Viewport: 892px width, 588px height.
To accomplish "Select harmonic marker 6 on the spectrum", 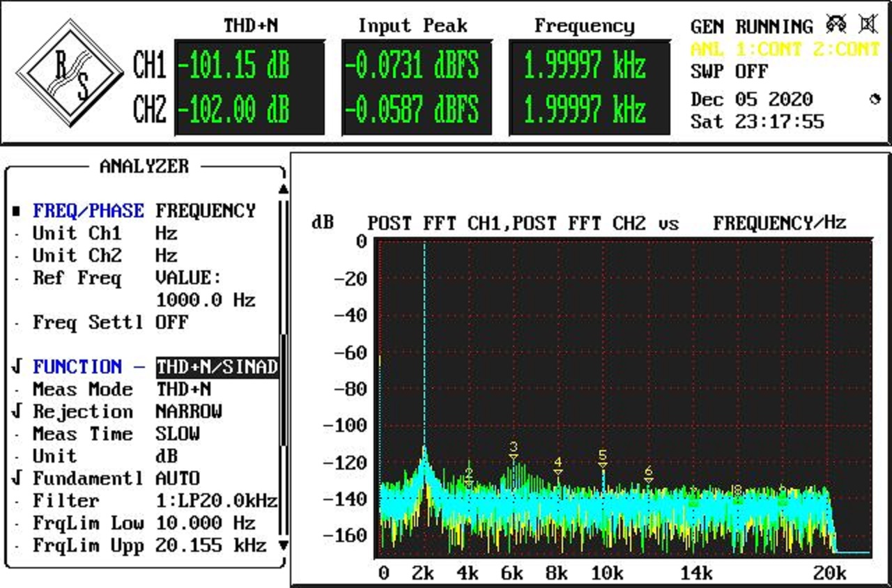I will point(648,474).
